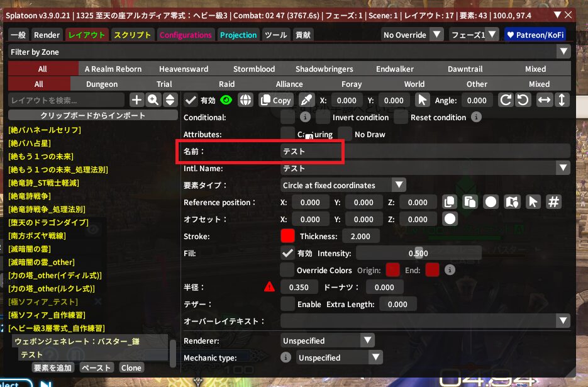Click the Thickness value field
Image resolution: width=588 pixels, height=387 pixels.
click(360, 237)
